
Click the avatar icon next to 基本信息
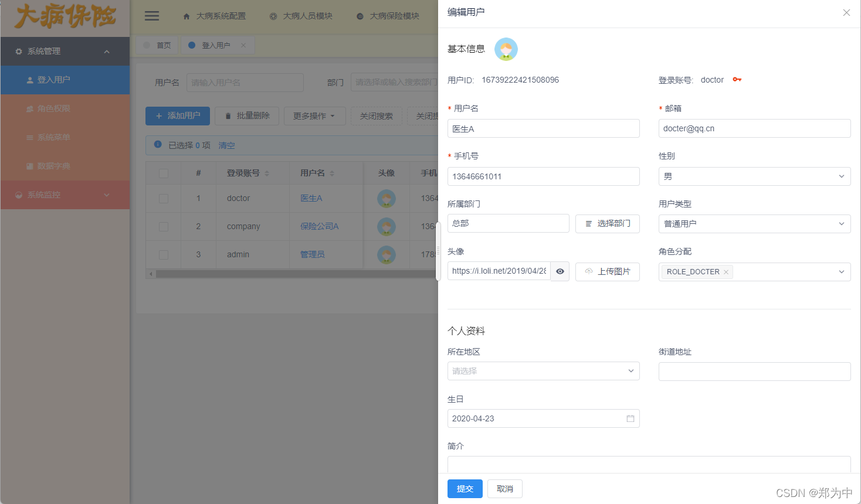(x=506, y=49)
